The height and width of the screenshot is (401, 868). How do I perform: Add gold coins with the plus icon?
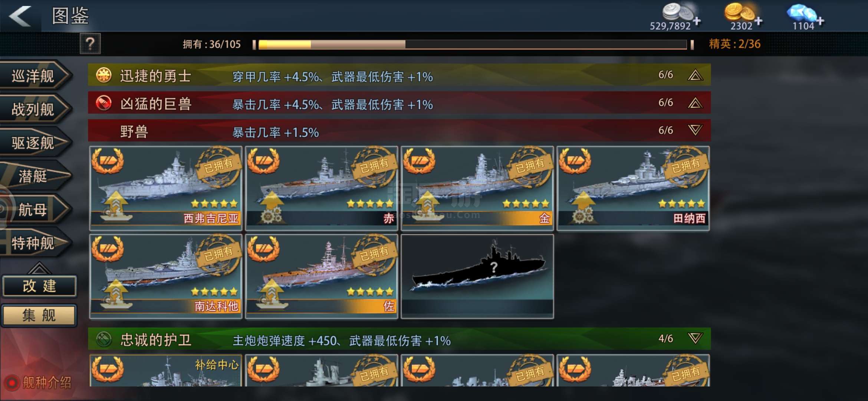[x=759, y=21]
